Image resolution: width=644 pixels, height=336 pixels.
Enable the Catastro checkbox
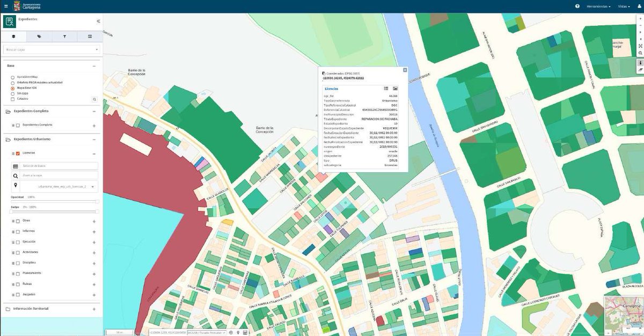(13, 99)
